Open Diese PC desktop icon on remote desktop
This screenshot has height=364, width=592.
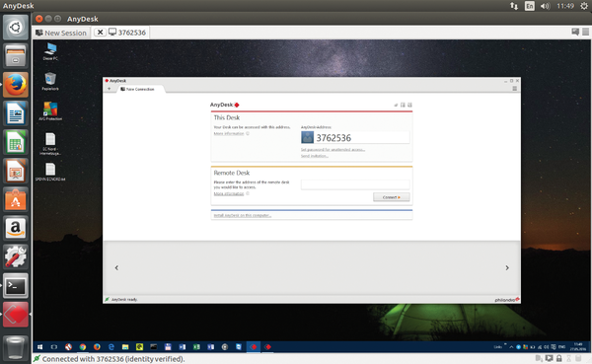pyautogui.click(x=50, y=51)
